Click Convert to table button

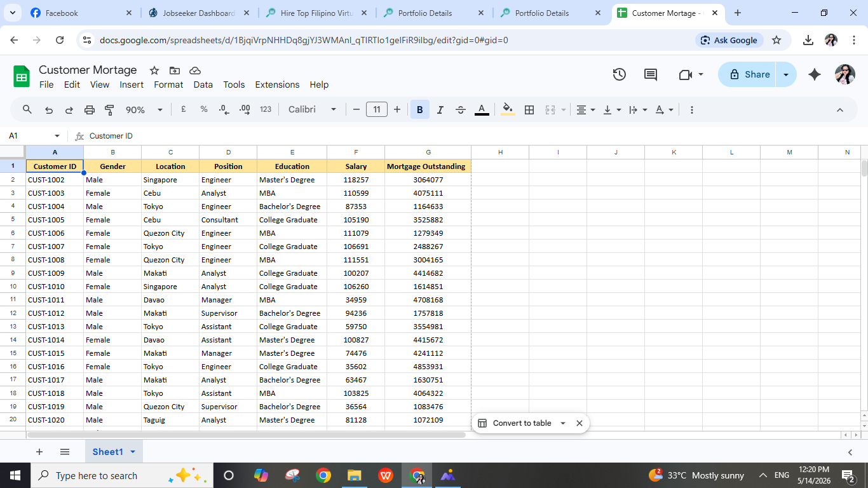(x=515, y=423)
